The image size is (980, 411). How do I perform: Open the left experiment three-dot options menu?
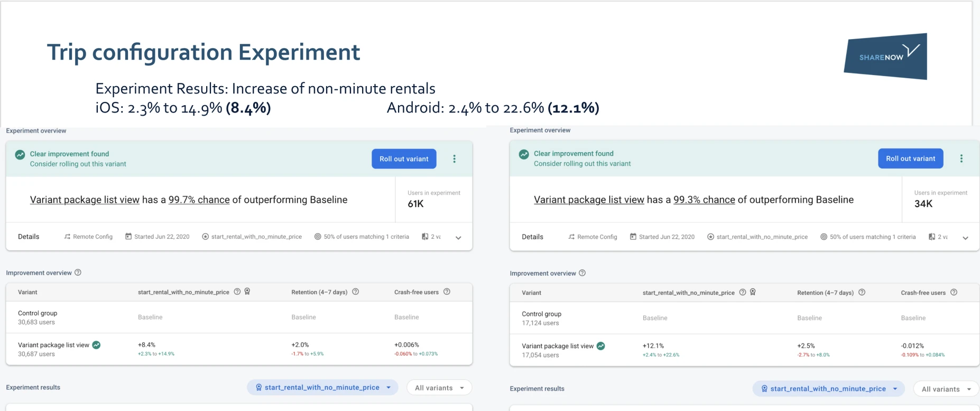(454, 159)
